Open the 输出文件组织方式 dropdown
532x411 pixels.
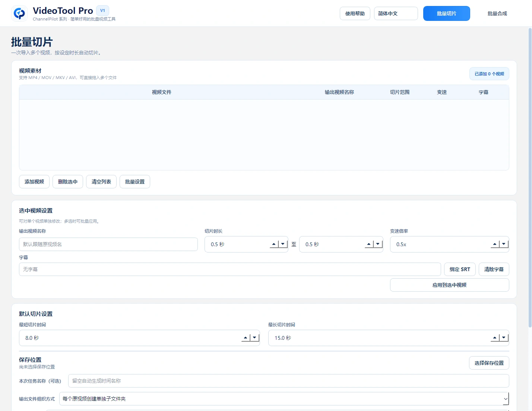tap(284, 399)
